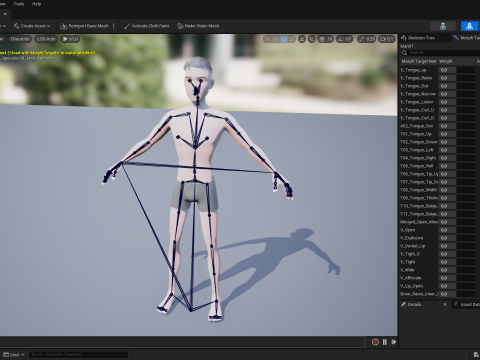Switch to the Morph Target tab
Viewport: 480px width, 360px height.
(x=467, y=38)
